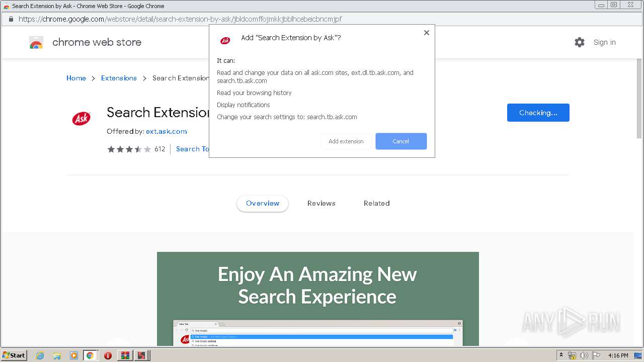The height and width of the screenshot is (362, 644).
Task: Switch to the Related tab
Action: pyautogui.click(x=377, y=204)
